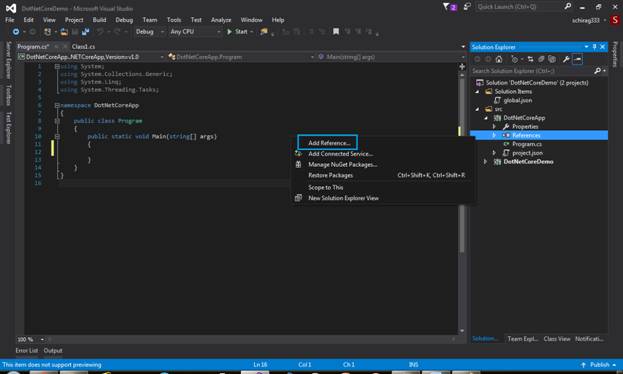Viewport: 623px width, 374px height.
Task: Open the schirag333 account name
Action: click(586, 20)
